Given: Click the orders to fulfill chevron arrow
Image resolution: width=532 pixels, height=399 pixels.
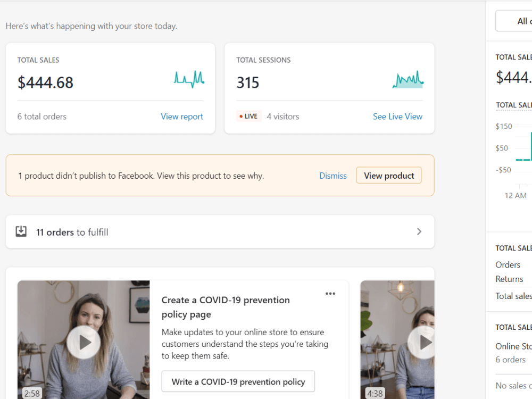Looking at the screenshot, I should (x=419, y=232).
